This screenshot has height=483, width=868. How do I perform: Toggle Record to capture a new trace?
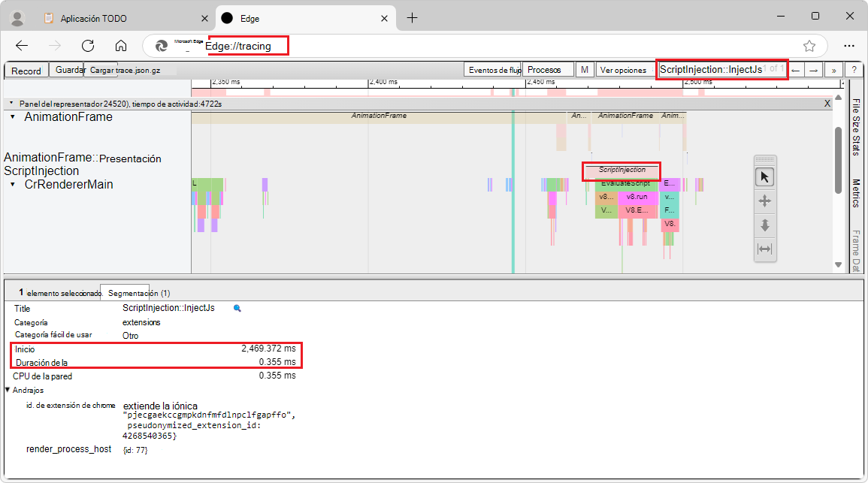(x=26, y=70)
